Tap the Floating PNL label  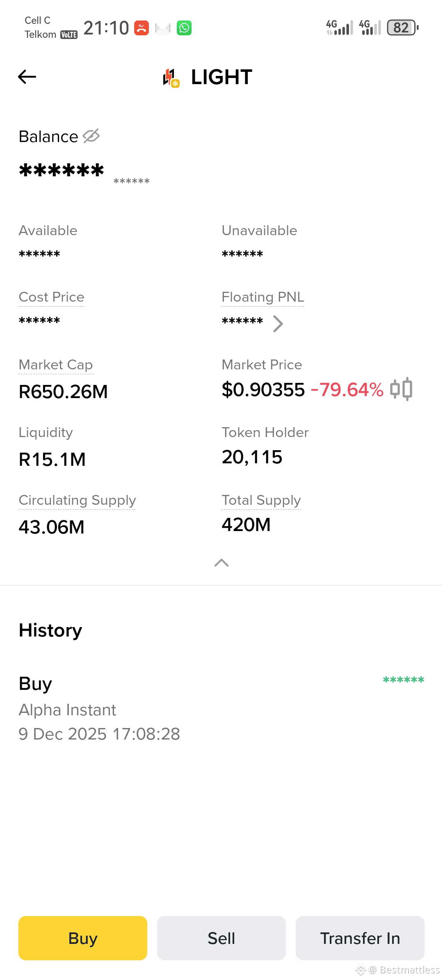[x=263, y=297]
